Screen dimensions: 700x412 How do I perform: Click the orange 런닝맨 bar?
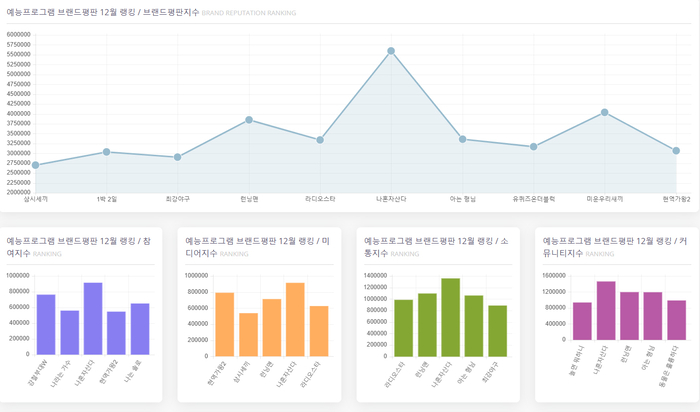tap(272, 328)
